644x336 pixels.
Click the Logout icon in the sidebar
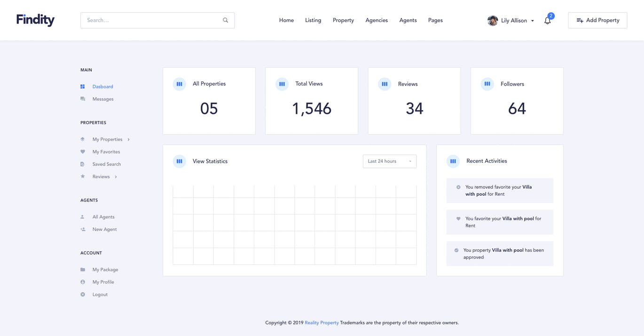pyautogui.click(x=83, y=294)
